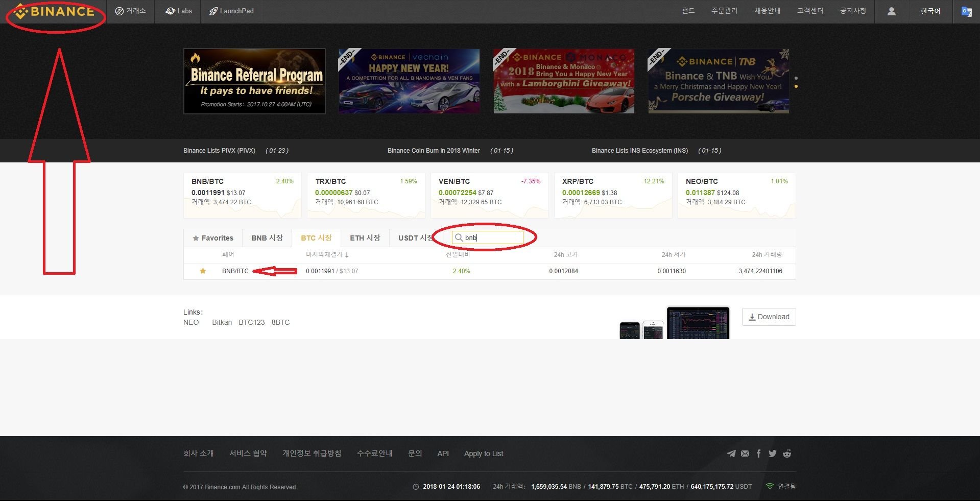Open the 주문관리 orders menu
Screen dimensions: 980x501
pyautogui.click(x=724, y=11)
